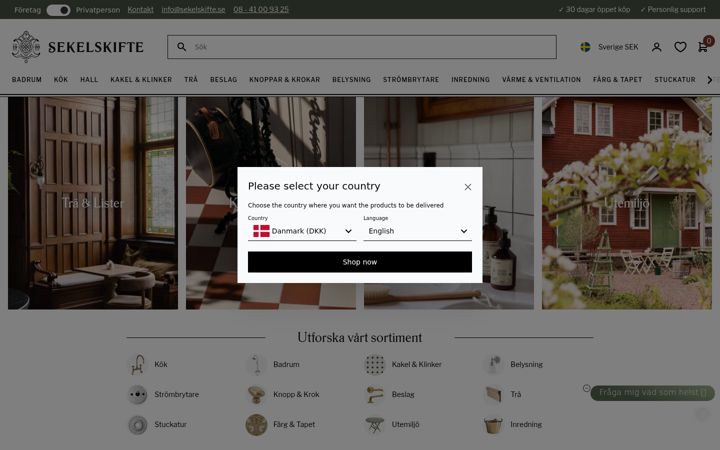
Task: Click the Belysning category text link
Action: click(x=526, y=365)
